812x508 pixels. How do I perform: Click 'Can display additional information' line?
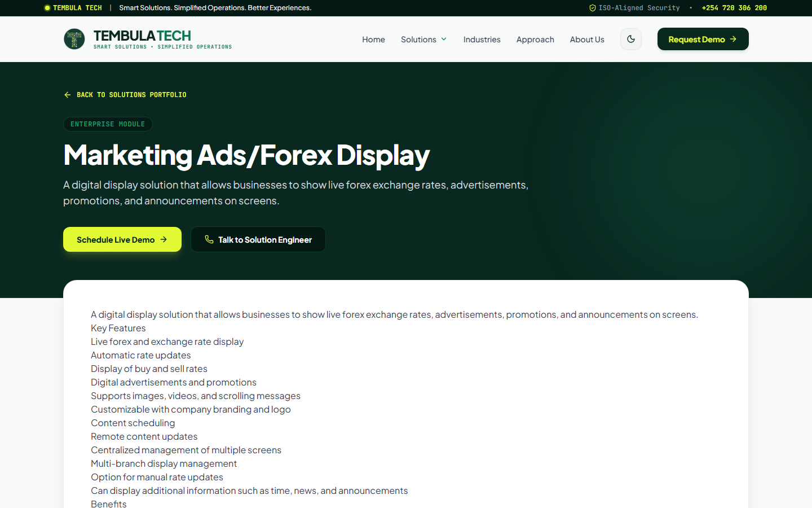point(249,491)
